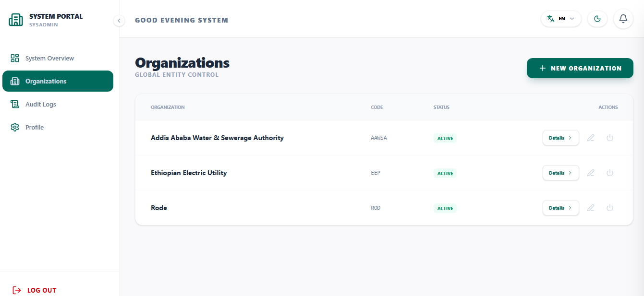Click the Global Entity Control subtitle
The height and width of the screenshot is (296, 644).
coord(177,75)
